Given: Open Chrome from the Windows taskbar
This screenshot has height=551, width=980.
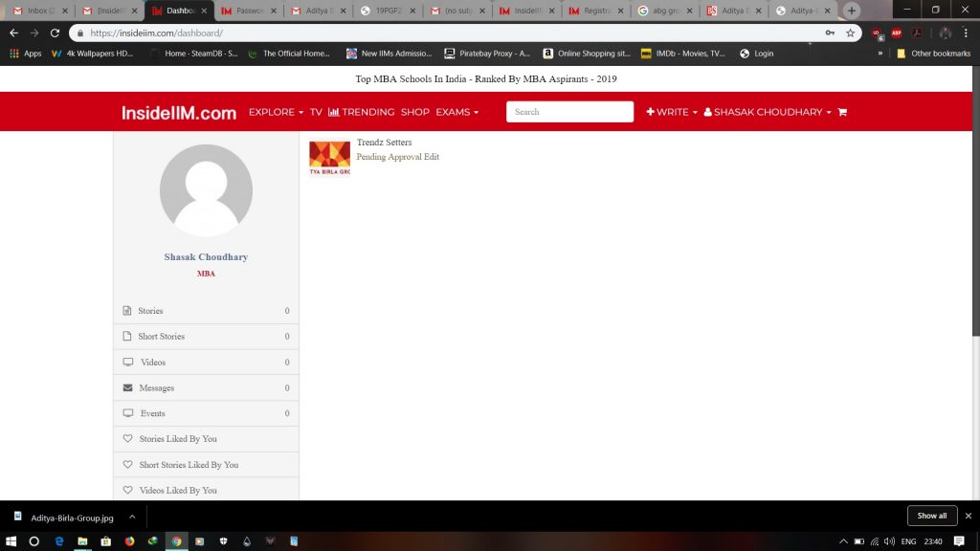Looking at the screenshot, I should (176, 540).
